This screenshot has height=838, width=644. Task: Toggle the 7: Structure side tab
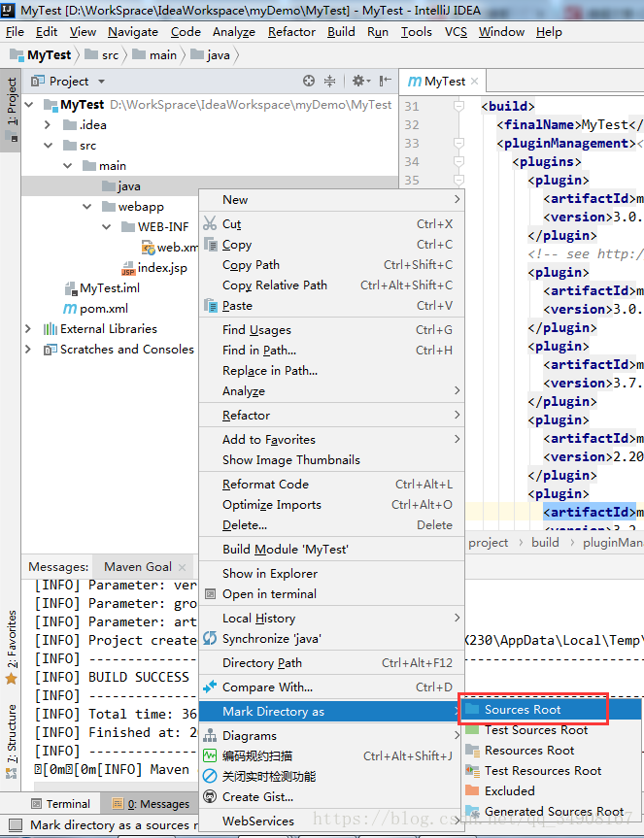pyautogui.click(x=12, y=742)
